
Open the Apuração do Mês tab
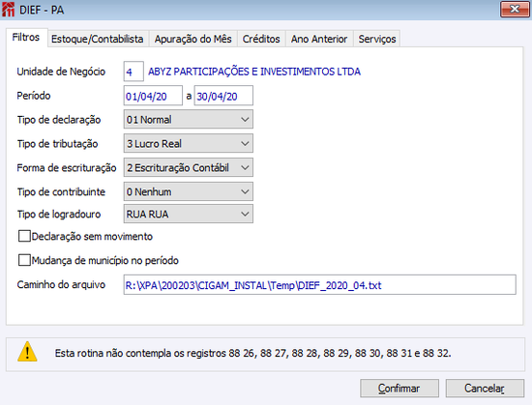pyautogui.click(x=193, y=39)
